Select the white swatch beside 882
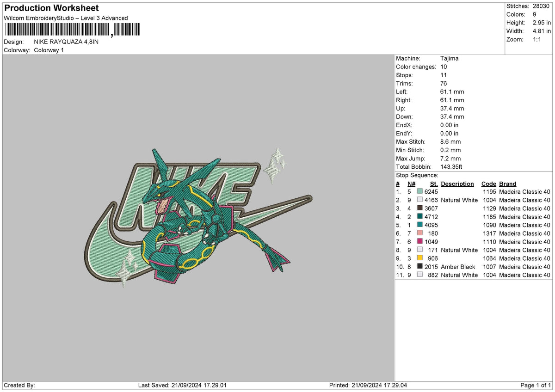This screenshot has height=392, width=555. point(419,275)
